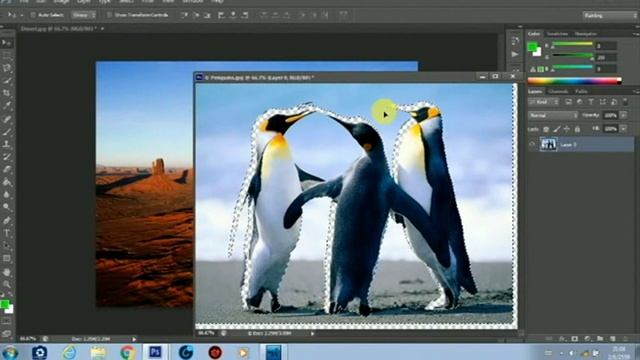Viewport: 640px width, 360px height.
Task: Create a new layer from the Layers panel bottom
Action: pyautogui.click(x=613, y=339)
